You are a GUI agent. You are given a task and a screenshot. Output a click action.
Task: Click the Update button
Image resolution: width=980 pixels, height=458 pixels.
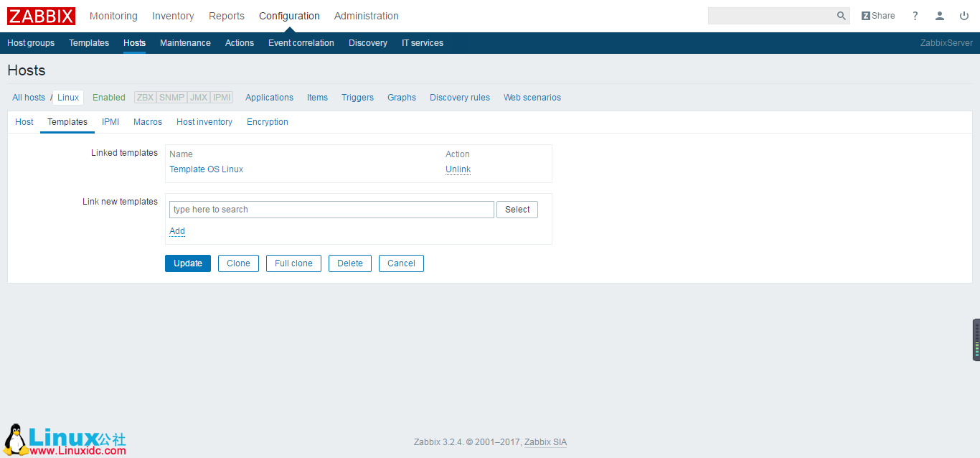pyautogui.click(x=187, y=263)
